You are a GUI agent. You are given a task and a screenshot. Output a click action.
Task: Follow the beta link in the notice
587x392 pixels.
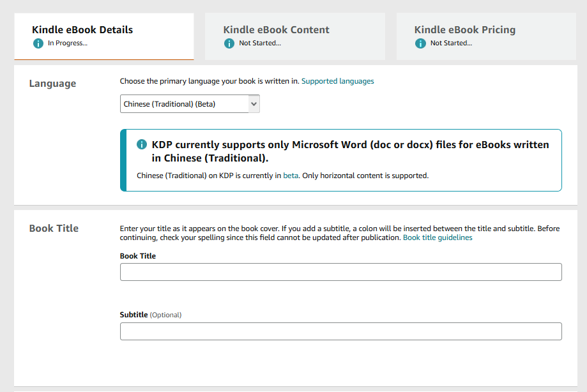(x=291, y=176)
